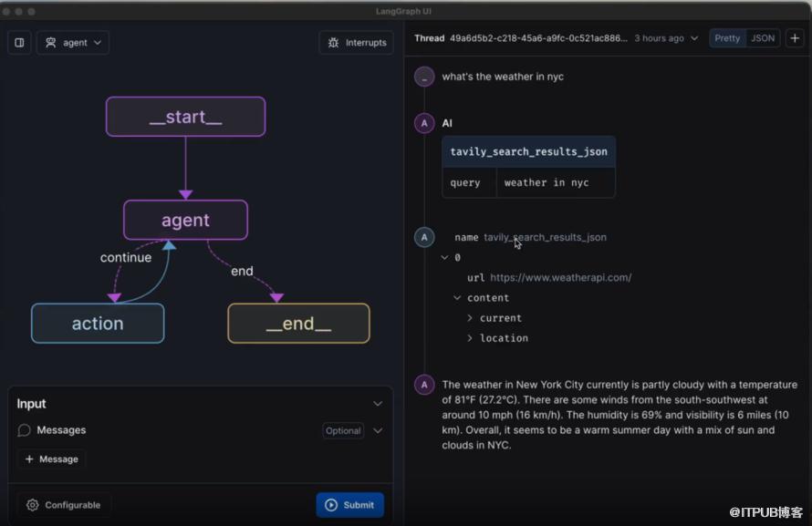
Task: Select the agent node in graph
Action: (185, 220)
